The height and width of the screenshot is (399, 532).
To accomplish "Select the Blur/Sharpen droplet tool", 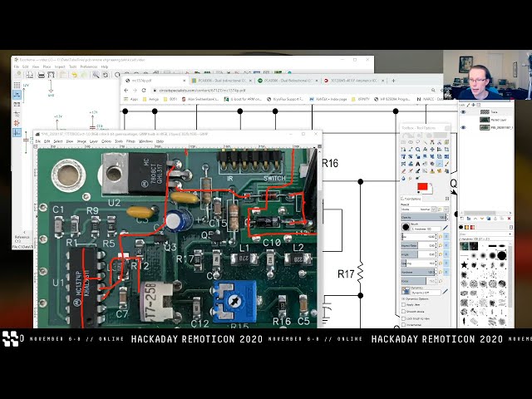I will 403,178.
